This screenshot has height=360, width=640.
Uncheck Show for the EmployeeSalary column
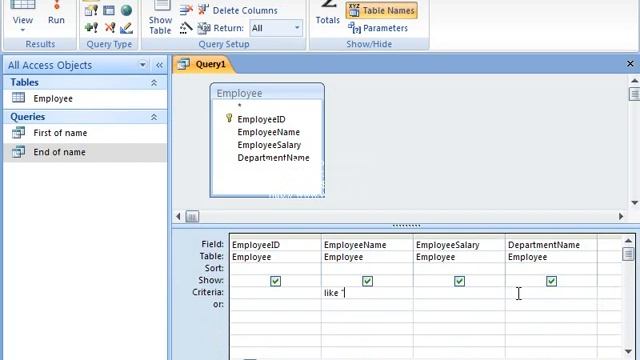pyautogui.click(x=460, y=281)
